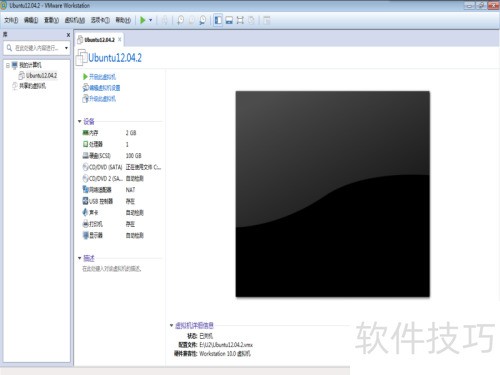This screenshot has height=375, width=500.
Task: Close the library panel with its X
Action: point(68,35)
